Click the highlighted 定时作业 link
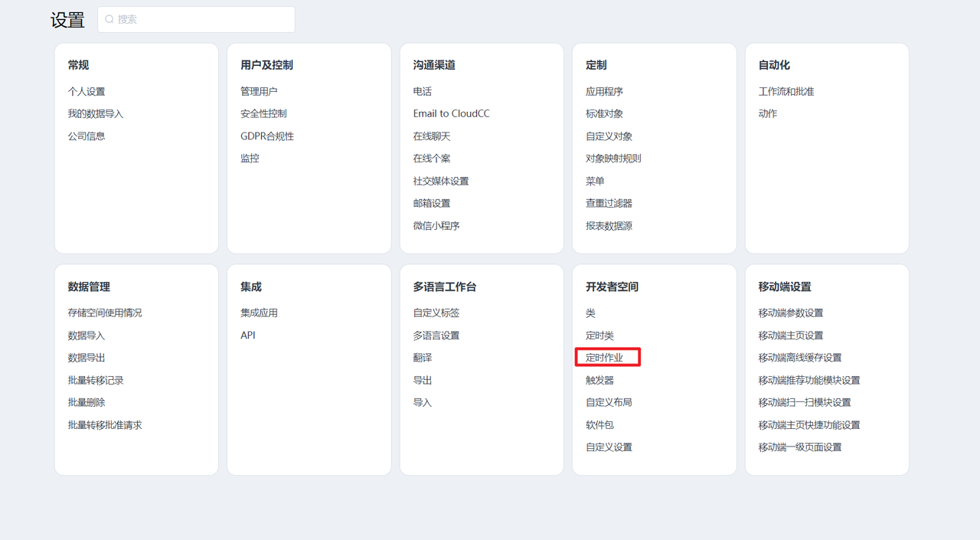The image size is (980, 540). pos(605,358)
